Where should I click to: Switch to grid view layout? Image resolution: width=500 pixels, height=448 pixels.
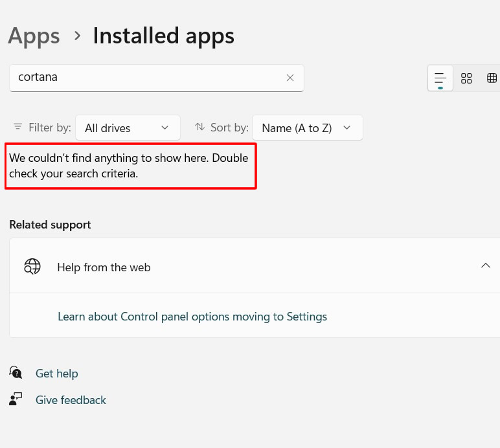(466, 78)
